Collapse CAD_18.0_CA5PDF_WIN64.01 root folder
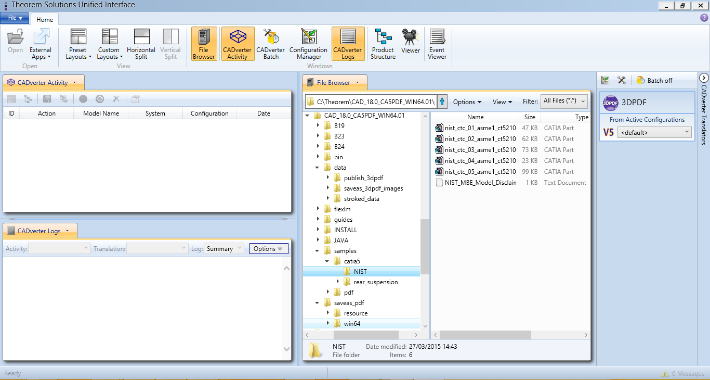The height and width of the screenshot is (380, 710). click(x=308, y=115)
